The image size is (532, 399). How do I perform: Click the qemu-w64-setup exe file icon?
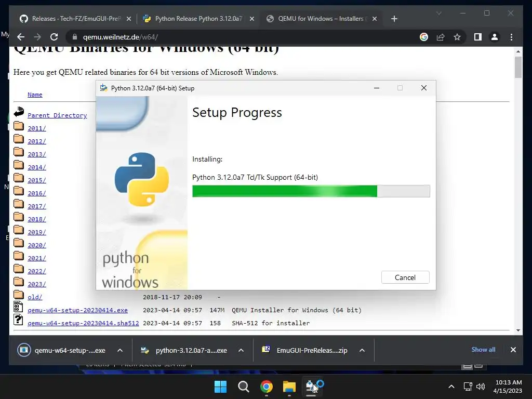[18, 307]
